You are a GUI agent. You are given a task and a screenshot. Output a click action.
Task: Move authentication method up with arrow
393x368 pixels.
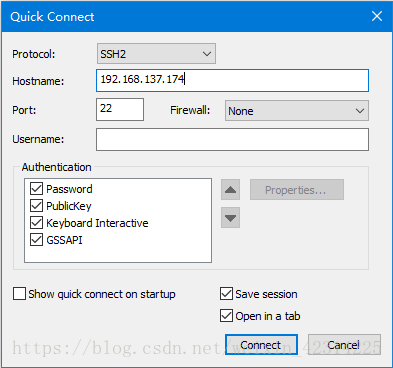pyautogui.click(x=230, y=190)
